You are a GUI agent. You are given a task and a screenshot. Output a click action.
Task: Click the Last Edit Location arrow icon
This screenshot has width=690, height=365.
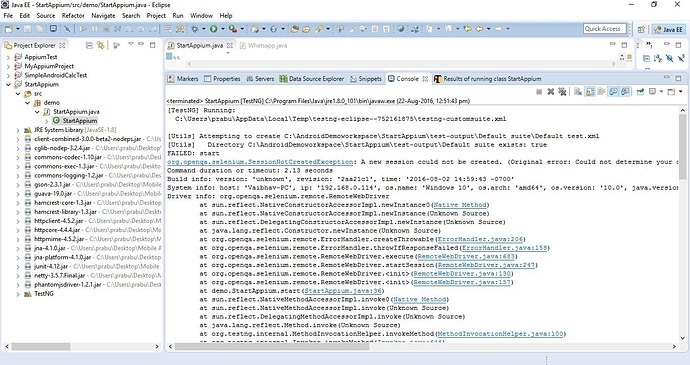pos(467,29)
